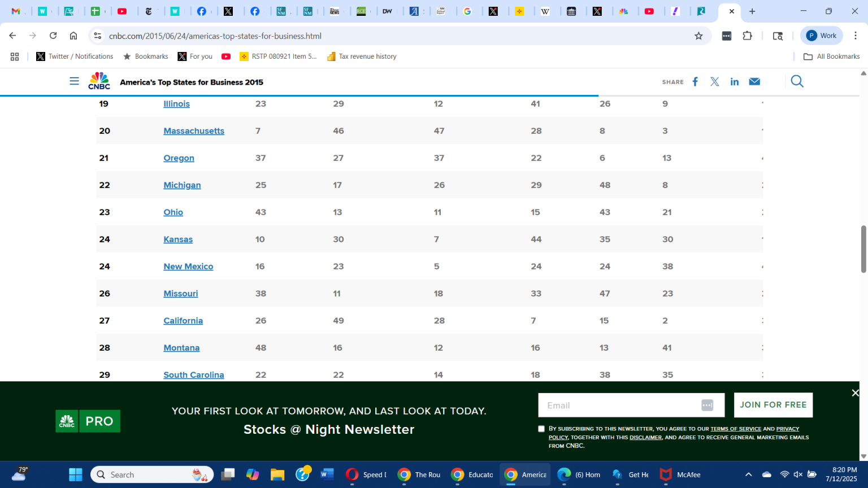Show hidden system tray icons
The width and height of the screenshot is (868, 488).
748,474
